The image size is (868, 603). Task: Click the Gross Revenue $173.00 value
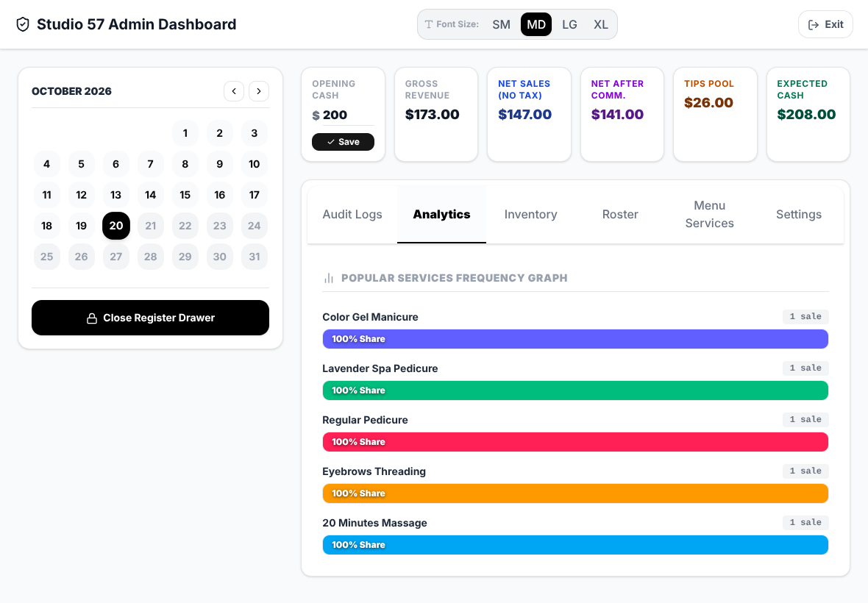point(433,115)
